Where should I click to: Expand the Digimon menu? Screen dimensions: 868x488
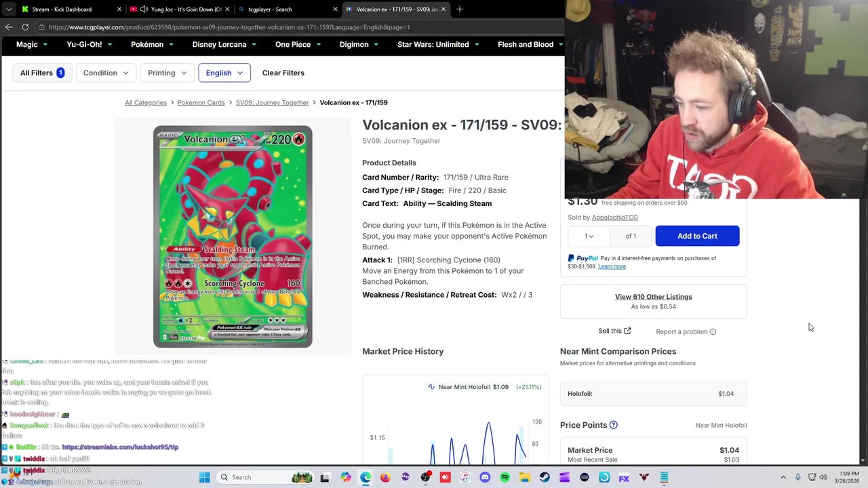359,45
